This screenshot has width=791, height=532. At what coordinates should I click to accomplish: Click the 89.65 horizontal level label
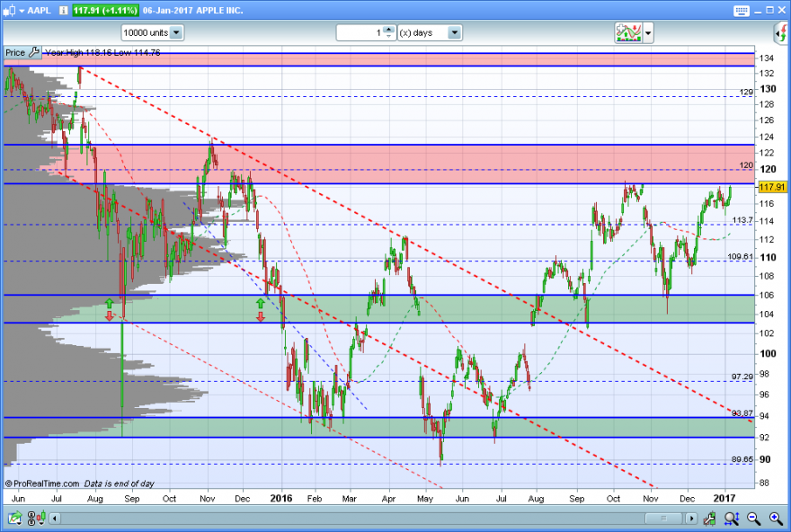pyautogui.click(x=742, y=459)
